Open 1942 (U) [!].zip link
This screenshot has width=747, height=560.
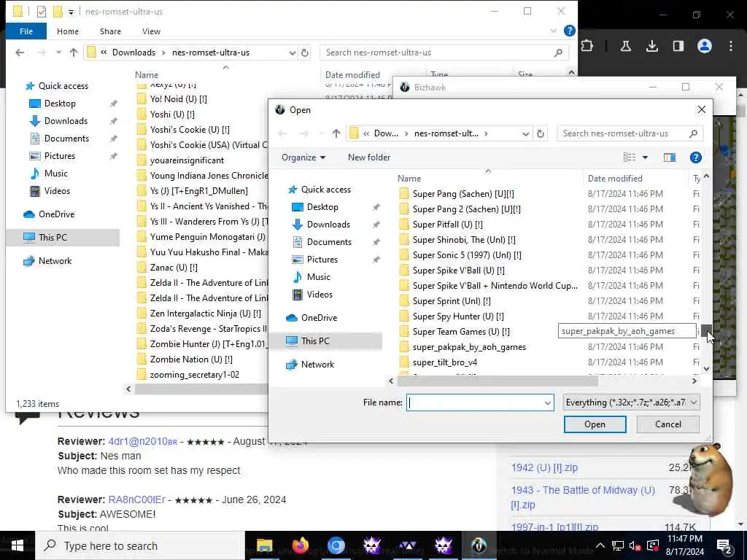pos(544,467)
